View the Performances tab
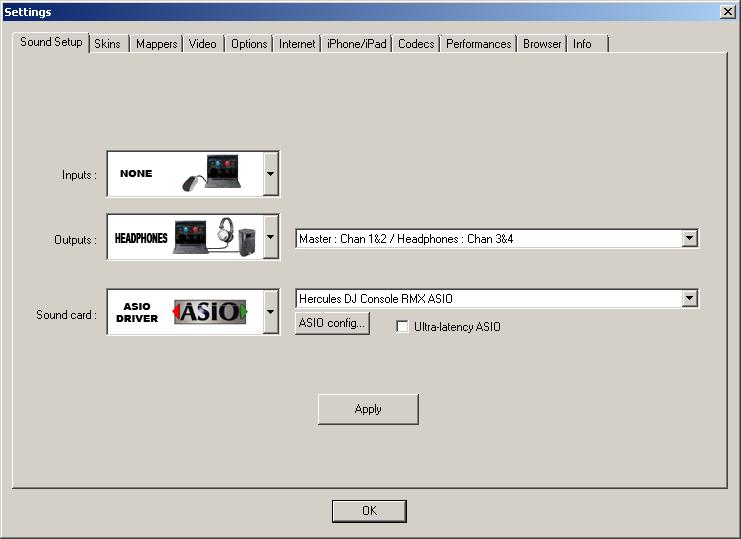The image size is (741, 539). (478, 44)
